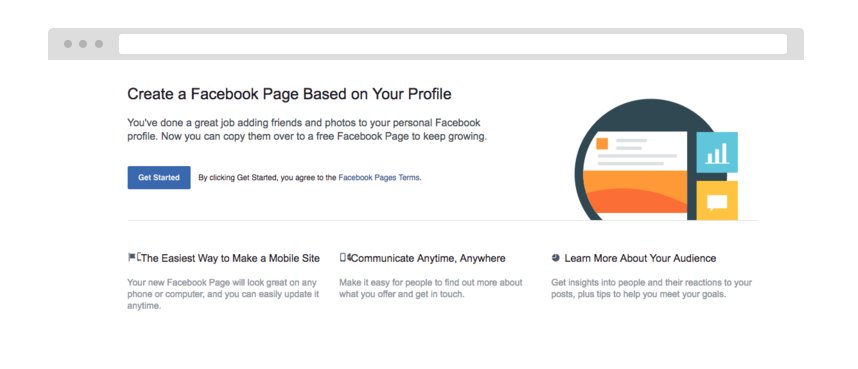The width and height of the screenshot is (858, 369).
Task: Click the orange cover banner in the illustration
Action: pyautogui.click(x=635, y=191)
